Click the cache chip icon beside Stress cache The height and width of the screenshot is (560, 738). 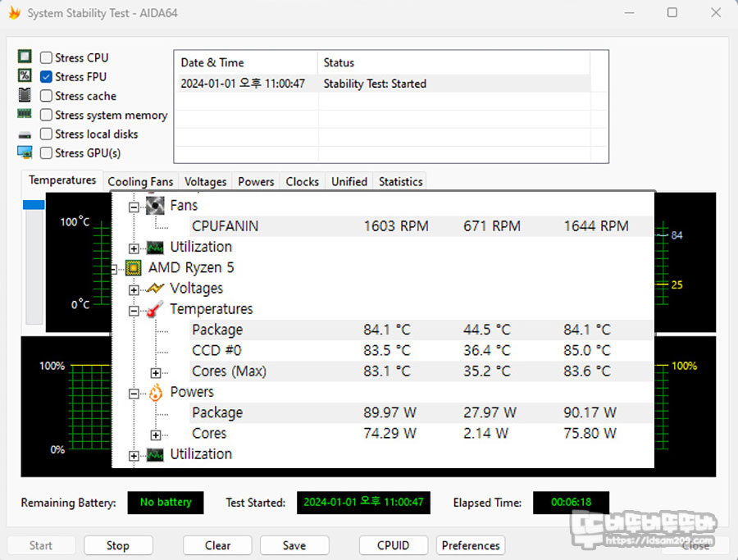[25, 94]
